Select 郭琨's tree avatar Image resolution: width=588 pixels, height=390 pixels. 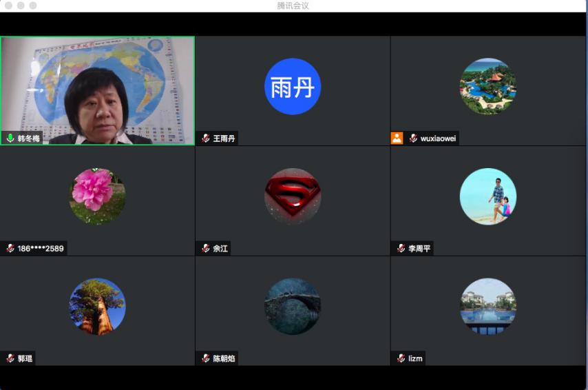point(97,307)
